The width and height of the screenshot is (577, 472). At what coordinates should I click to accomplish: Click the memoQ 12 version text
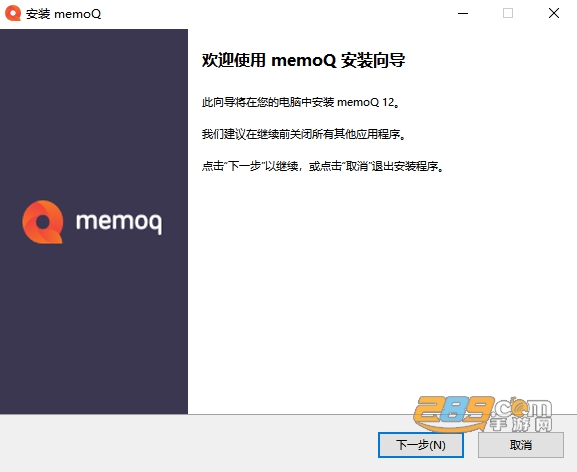366,102
